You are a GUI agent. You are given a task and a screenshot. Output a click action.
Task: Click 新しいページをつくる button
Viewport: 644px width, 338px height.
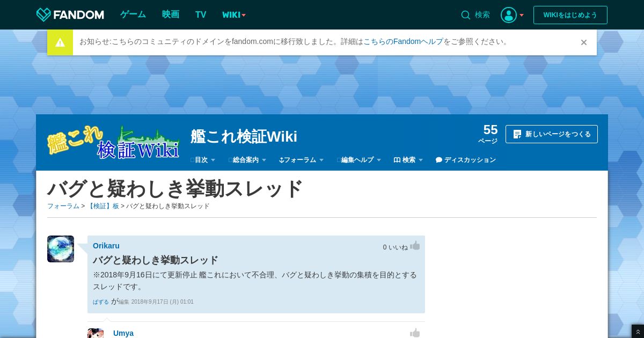point(552,134)
